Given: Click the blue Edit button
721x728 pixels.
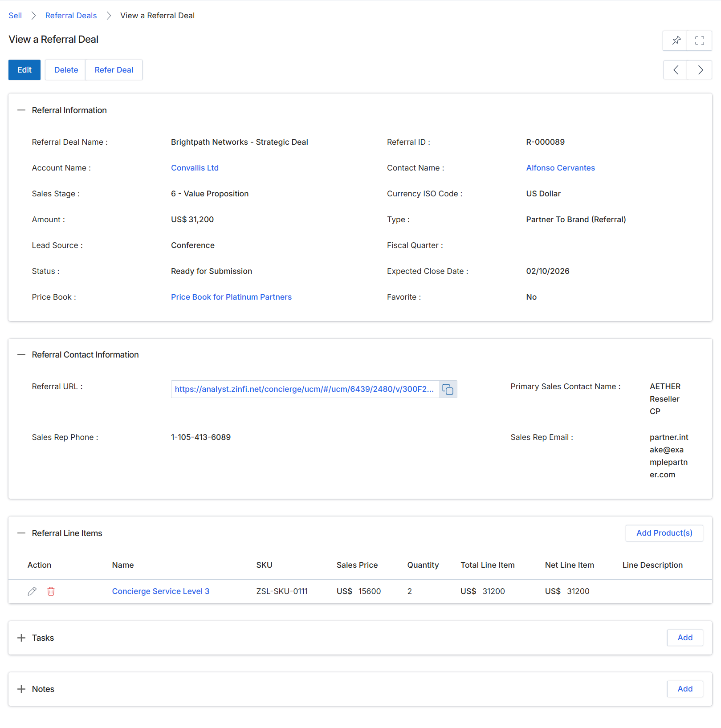Looking at the screenshot, I should 24,70.
